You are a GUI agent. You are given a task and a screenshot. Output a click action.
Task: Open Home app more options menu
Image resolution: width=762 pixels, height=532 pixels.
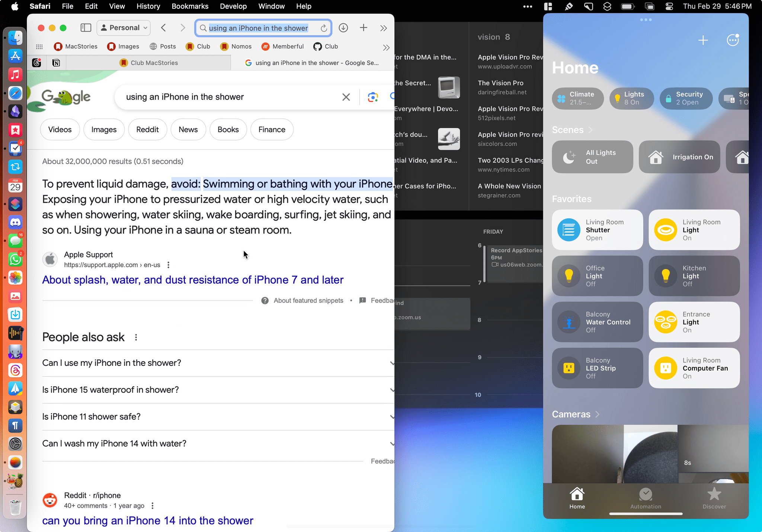click(x=733, y=40)
